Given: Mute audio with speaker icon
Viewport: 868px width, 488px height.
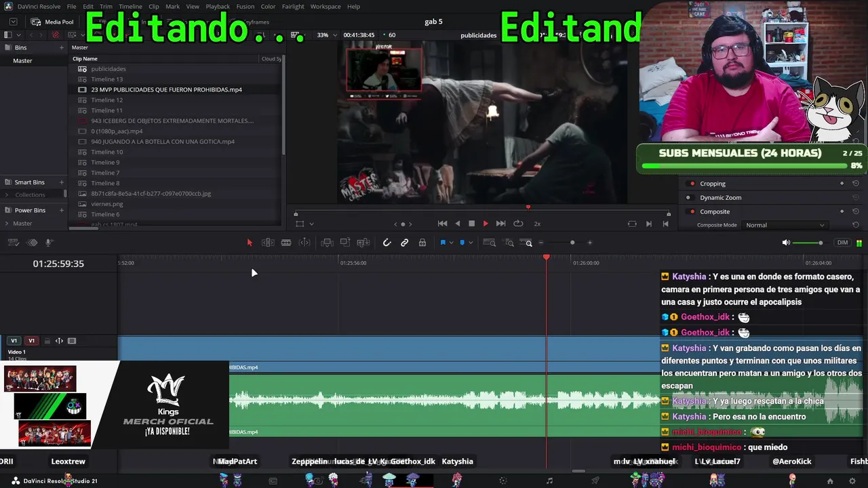Looking at the screenshot, I should 786,243.
